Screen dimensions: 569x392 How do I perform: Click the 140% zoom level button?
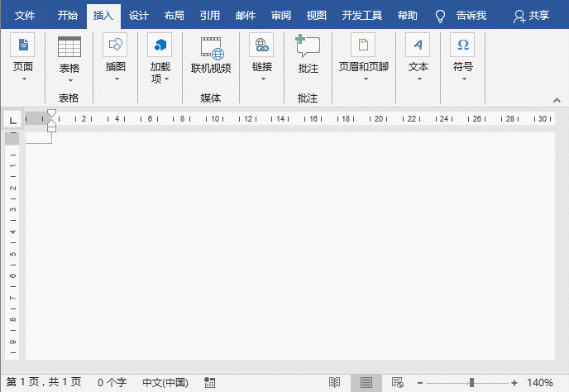click(540, 383)
